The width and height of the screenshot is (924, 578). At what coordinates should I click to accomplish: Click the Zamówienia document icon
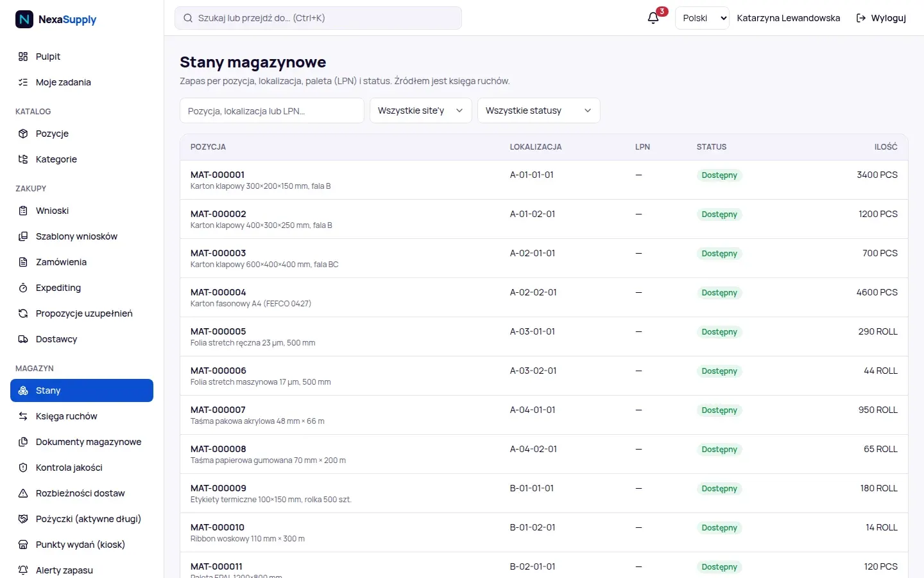coord(23,262)
